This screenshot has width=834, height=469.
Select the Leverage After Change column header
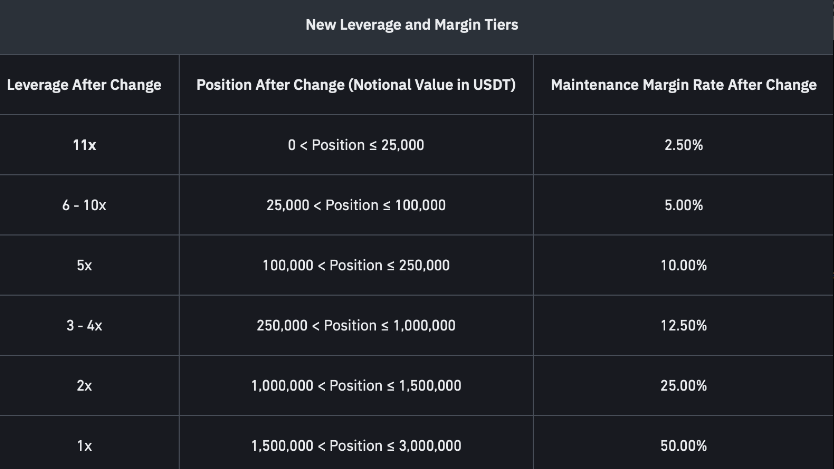tap(84, 85)
